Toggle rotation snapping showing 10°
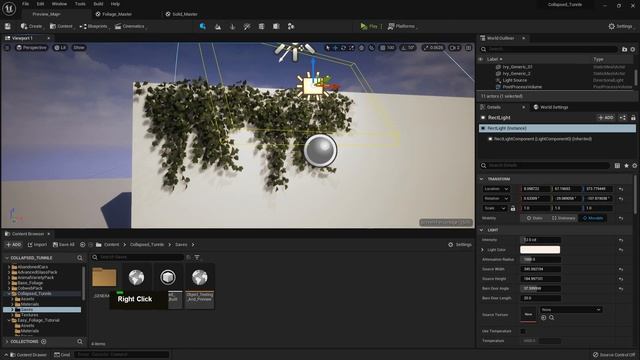 coord(407,48)
